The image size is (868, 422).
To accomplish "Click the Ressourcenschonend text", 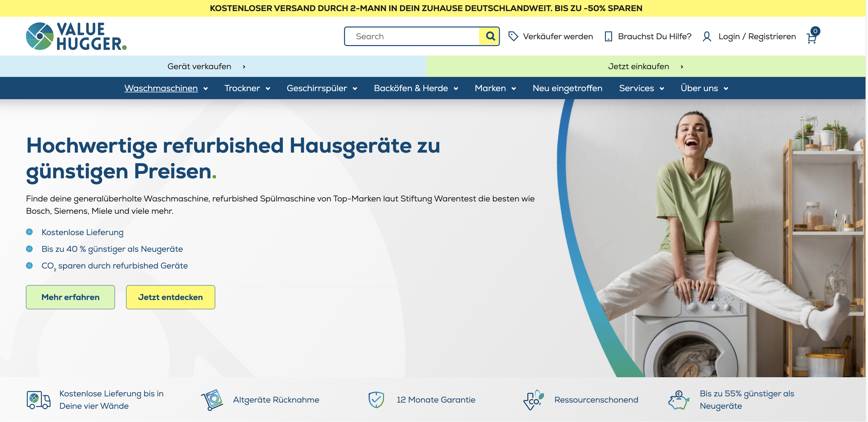I will click(x=596, y=400).
